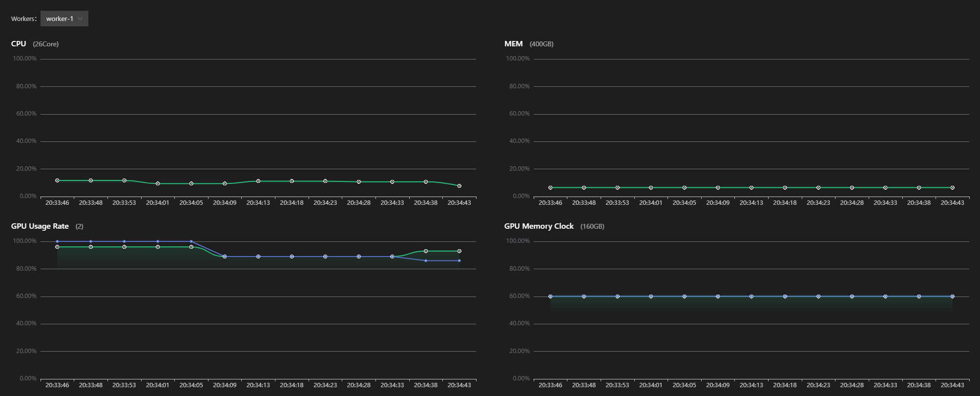This screenshot has width=980, height=396.
Task: Select CPU data point at 20:34:01
Action: pos(158,183)
